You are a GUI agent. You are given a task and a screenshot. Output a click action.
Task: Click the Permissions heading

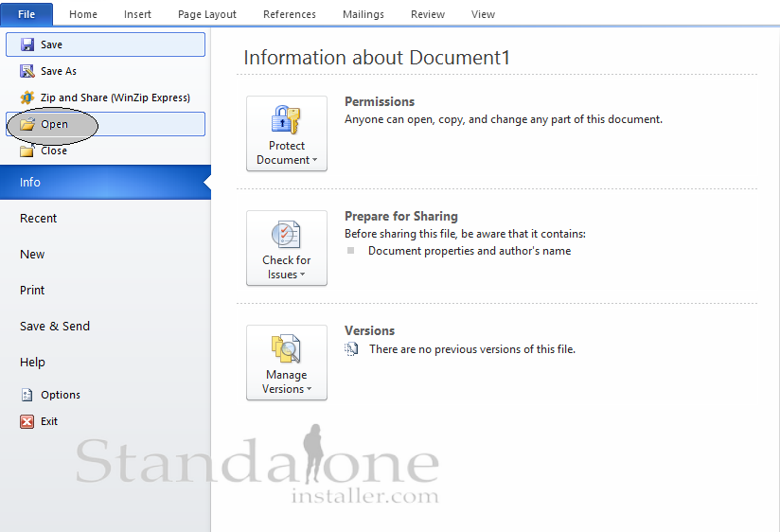[x=380, y=101]
